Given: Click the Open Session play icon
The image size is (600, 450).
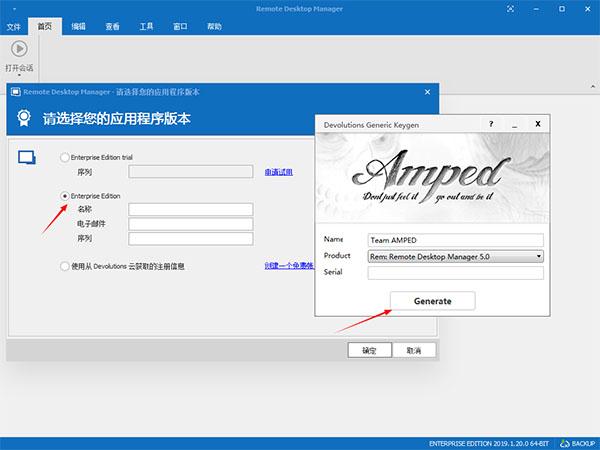Looking at the screenshot, I should tap(19, 49).
